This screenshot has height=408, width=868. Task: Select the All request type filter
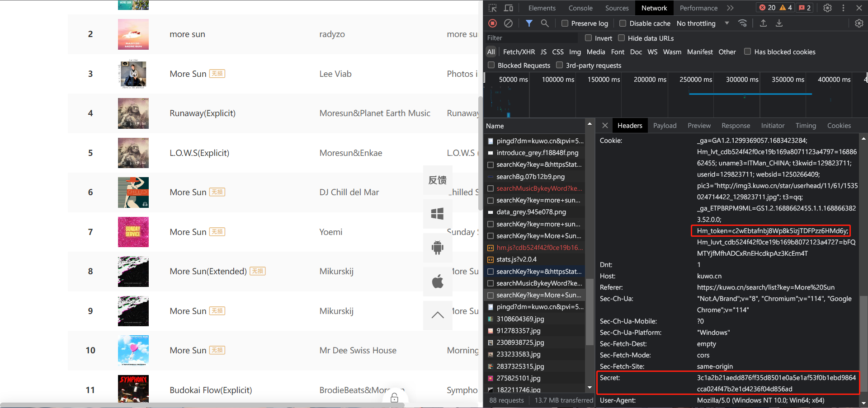click(491, 52)
